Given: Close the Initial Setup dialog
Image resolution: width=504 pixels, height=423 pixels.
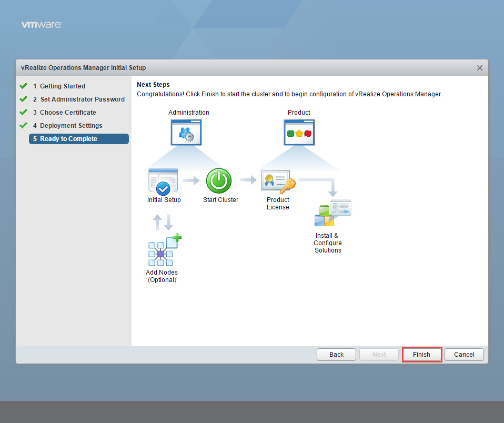Looking at the screenshot, I should (x=479, y=68).
